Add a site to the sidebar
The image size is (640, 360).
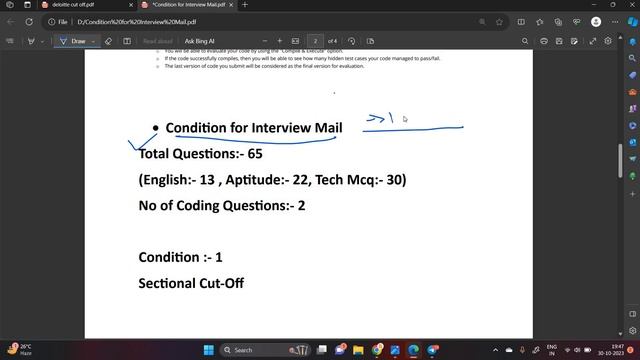click(632, 194)
